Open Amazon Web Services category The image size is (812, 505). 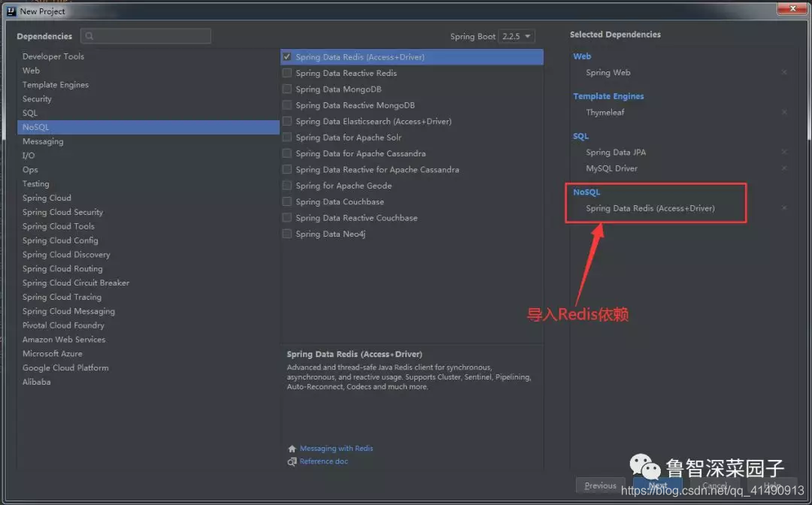[148, 340]
